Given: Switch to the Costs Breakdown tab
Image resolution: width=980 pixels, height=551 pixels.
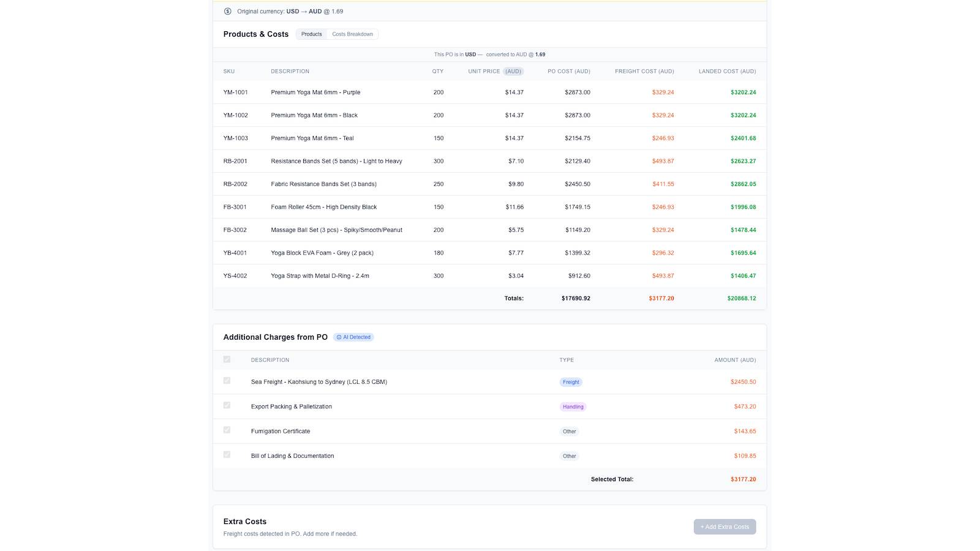Looking at the screenshot, I should tap(352, 34).
